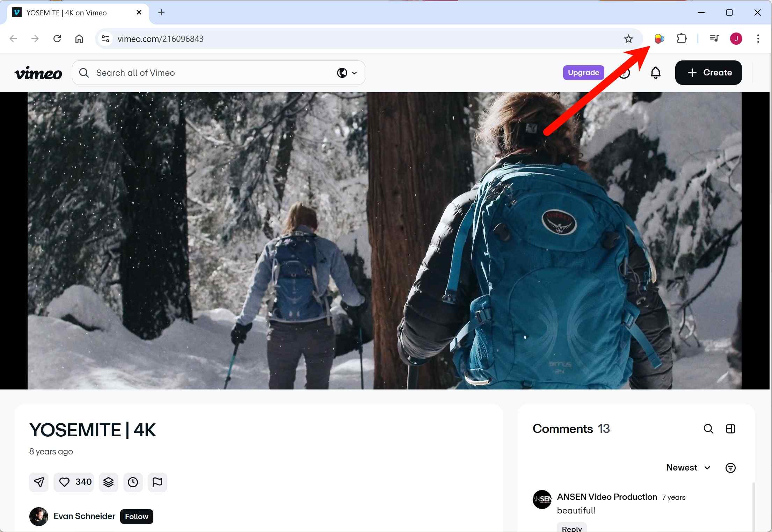Open the Newest comment sort dropdown
772x532 pixels.
coord(687,468)
